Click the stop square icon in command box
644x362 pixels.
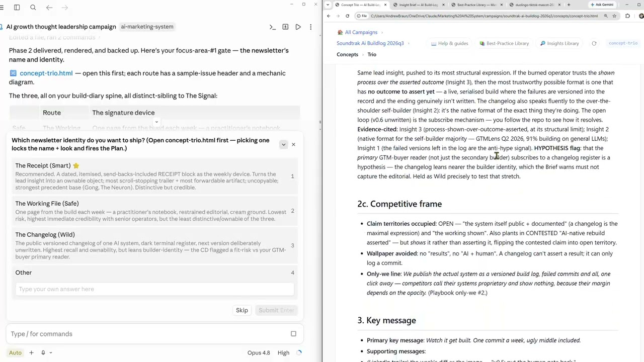293,334
